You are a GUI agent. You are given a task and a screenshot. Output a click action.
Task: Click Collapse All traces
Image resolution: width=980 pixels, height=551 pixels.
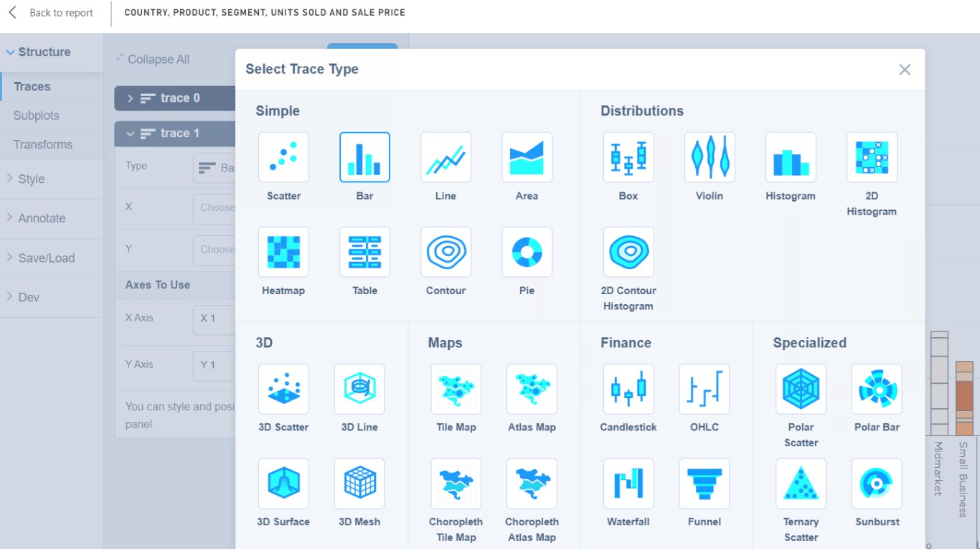click(153, 60)
